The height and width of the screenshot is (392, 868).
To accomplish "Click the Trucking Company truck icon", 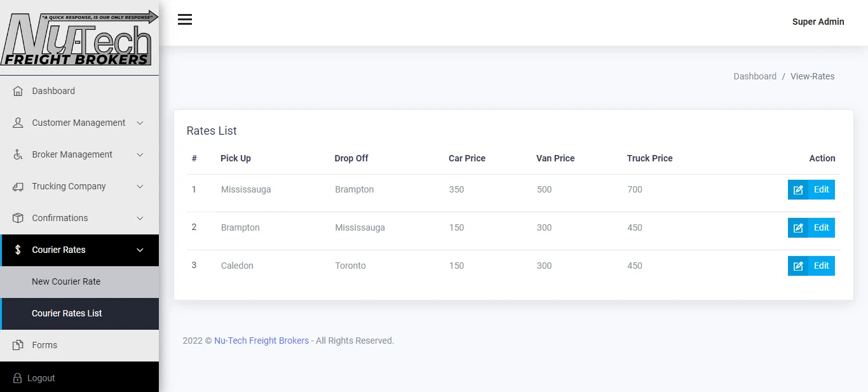I will (x=18, y=186).
